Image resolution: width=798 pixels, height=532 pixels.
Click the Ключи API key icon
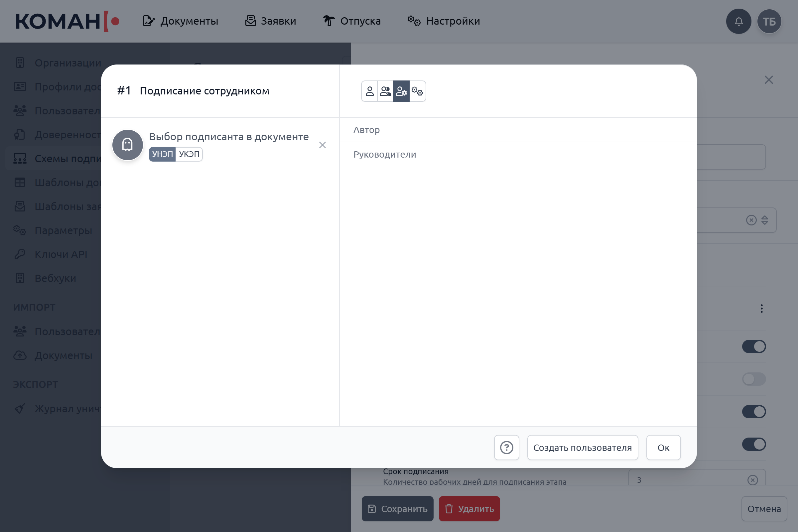point(20,254)
